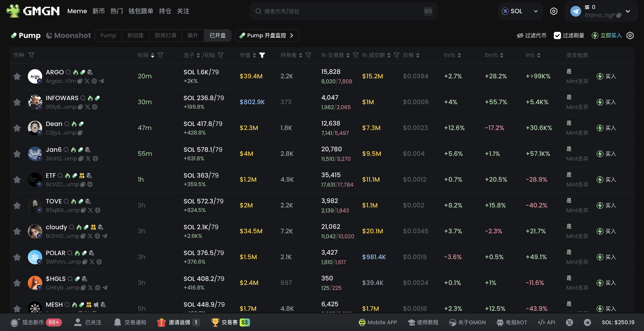Sort by 1m% column arrows

pos(459,55)
